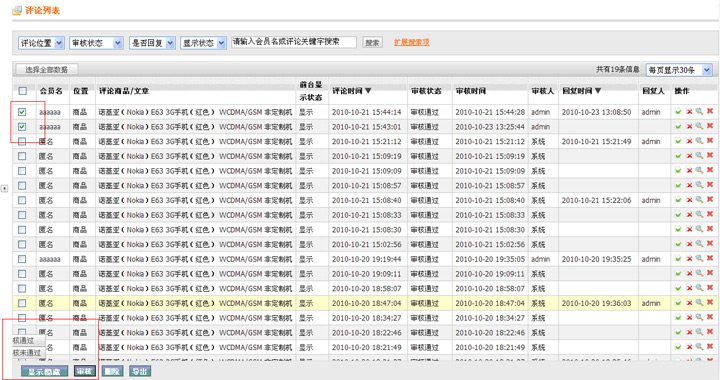Tick checkbox on row 2010-10-21 15:09:09

click(x=22, y=171)
